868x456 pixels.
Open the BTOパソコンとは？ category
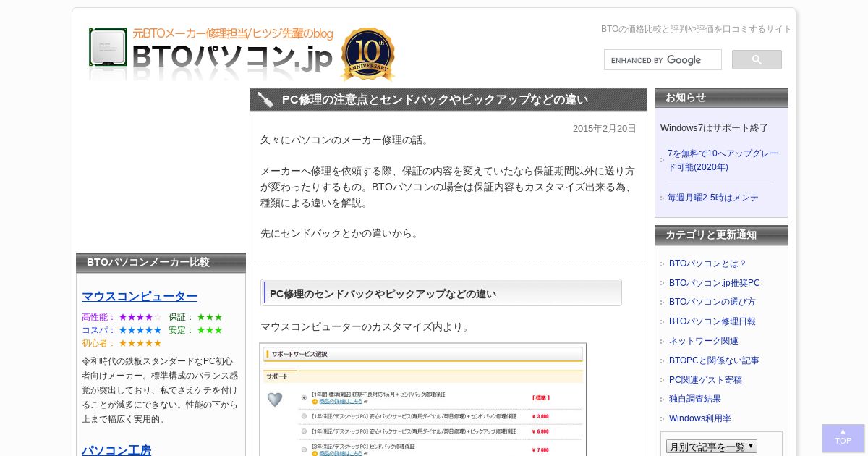tap(707, 263)
